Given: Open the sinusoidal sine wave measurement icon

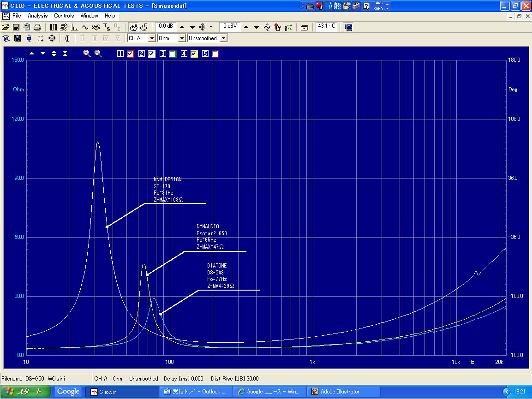Looking at the screenshot, I should click(x=85, y=27).
